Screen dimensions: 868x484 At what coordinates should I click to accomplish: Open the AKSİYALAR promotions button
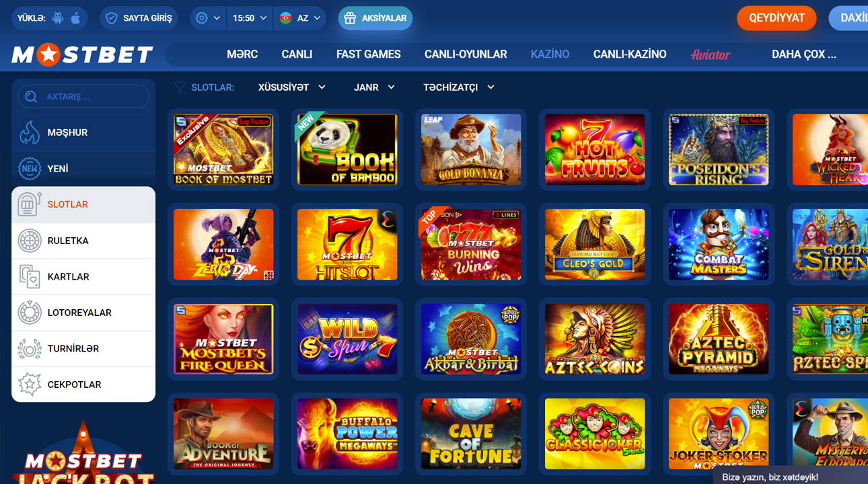point(375,18)
